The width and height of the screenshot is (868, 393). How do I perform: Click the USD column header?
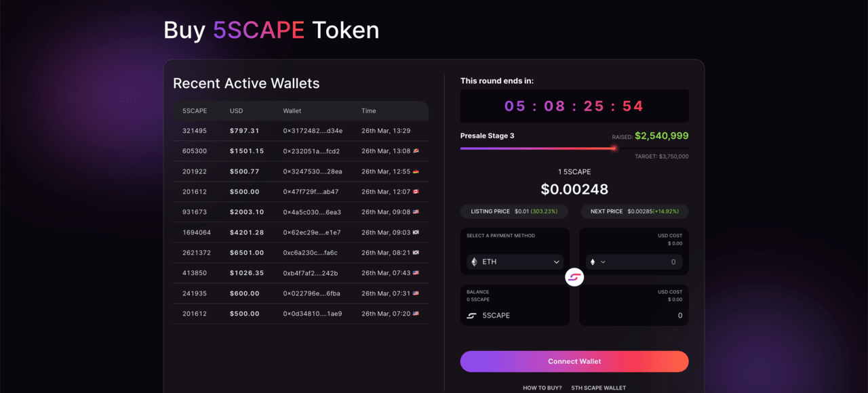(236, 110)
